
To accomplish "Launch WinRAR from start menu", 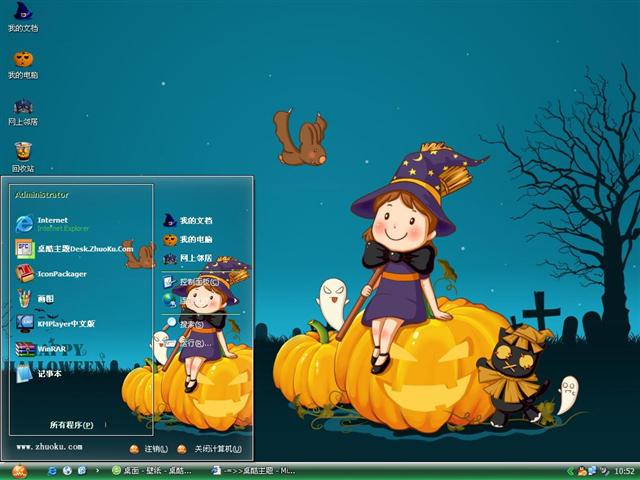I will click(41, 349).
